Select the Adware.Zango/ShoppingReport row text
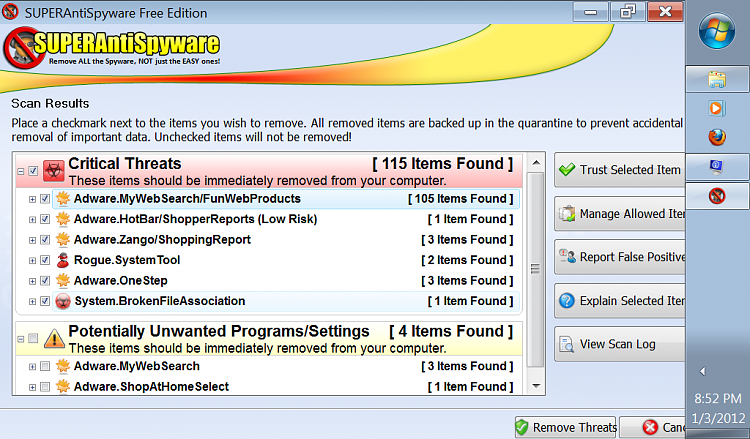Viewport: 750px width, 439px height. coord(162,240)
